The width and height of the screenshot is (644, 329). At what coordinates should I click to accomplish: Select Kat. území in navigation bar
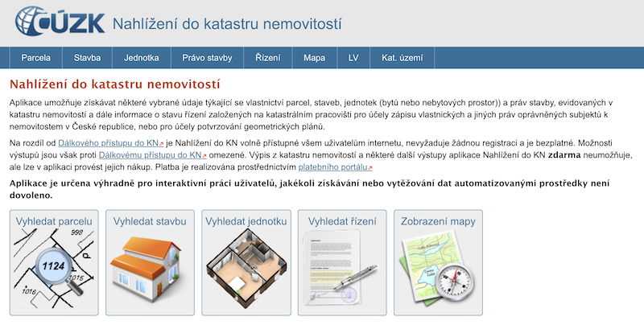coord(402,58)
